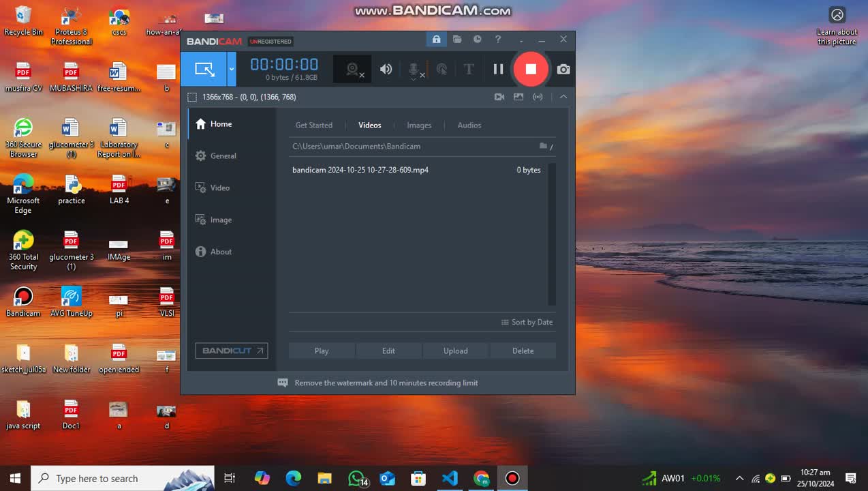The image size is (868, 491).
Task: Select the Proteus 8 Professional desktop icon
Action: pyautogui.click(x=72, y=26)
